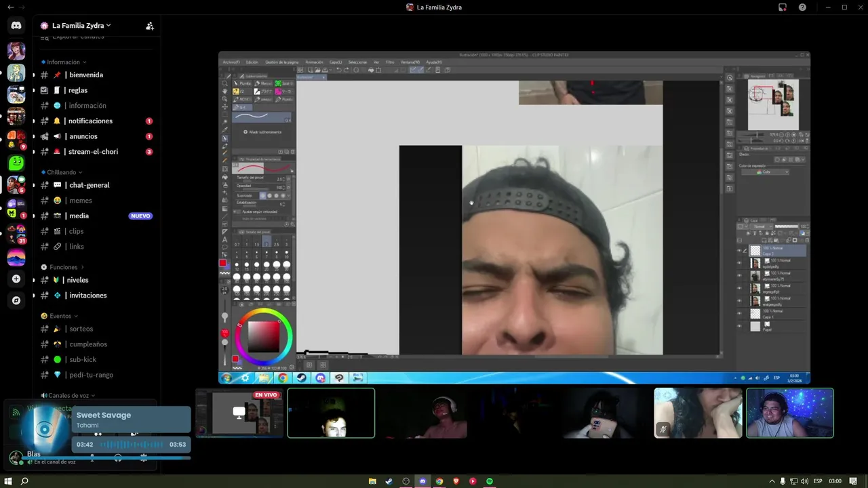Select the green Sosei brush sub tool
868x488 pixels.
pyautogui.click(x=285, y=83)
